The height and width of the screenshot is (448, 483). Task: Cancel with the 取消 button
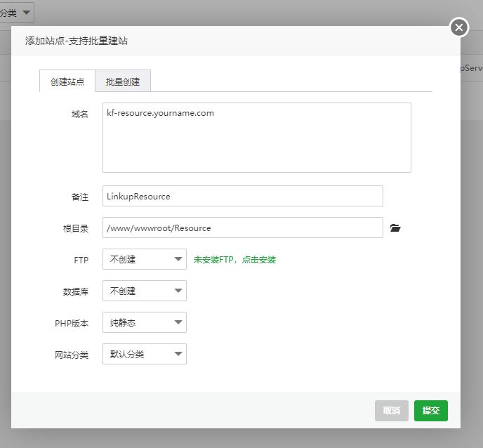[x=392, y=410]
